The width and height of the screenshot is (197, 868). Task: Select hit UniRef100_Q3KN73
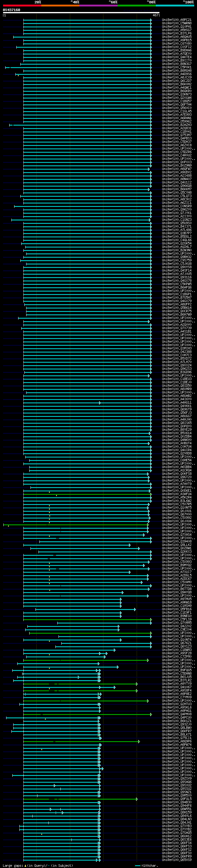(x=177, y=94)
